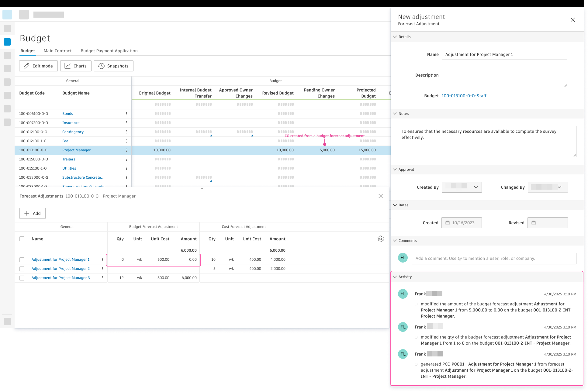588x392 pixels.
Task: Open the Created By dropdown
Action: coord(462,187)
